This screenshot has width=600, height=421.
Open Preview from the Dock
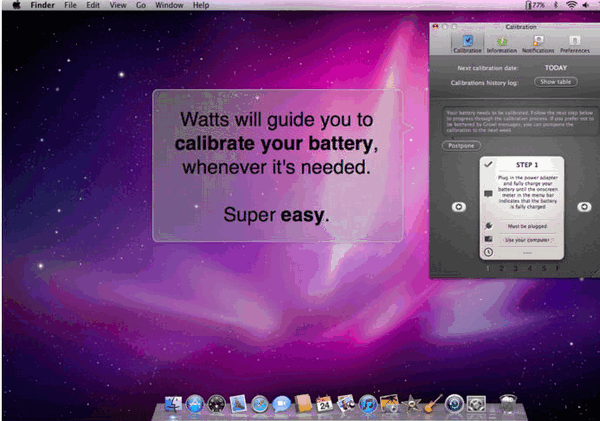pyautogui.click(x=346, y=404)
